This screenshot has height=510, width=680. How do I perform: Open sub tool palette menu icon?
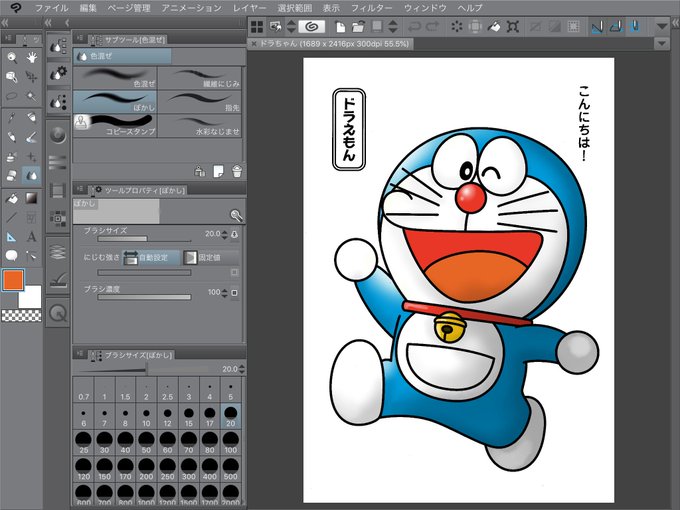coord(79,39)
